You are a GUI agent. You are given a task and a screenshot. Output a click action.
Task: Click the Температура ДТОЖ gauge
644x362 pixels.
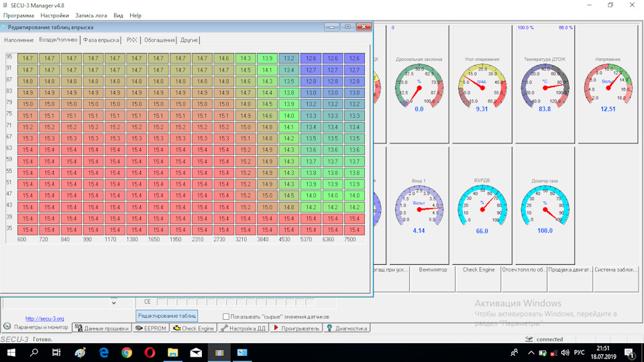545,84
